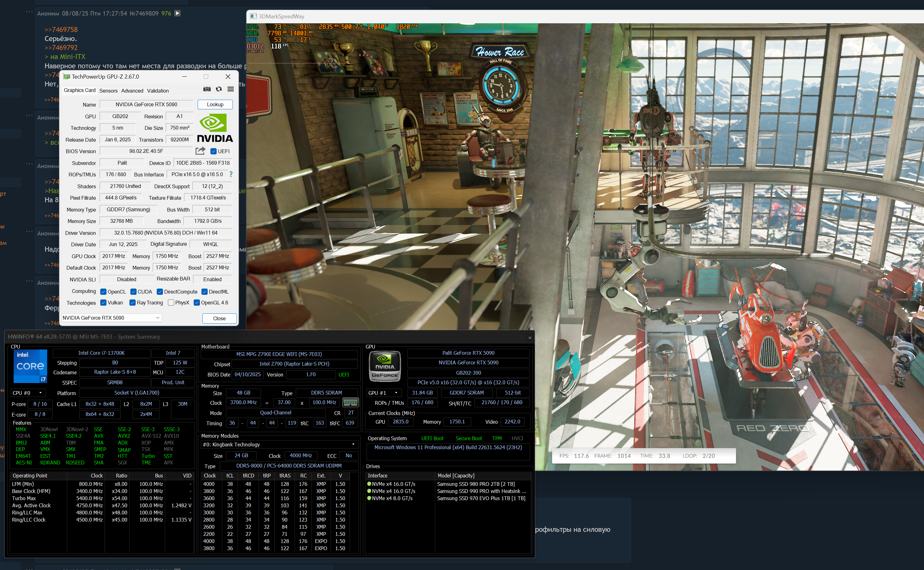The height and width of the screenshot is (570, 924).
Task: Take a GPU-Z screenshot with the camera icon
Action: tap(207, 89)
